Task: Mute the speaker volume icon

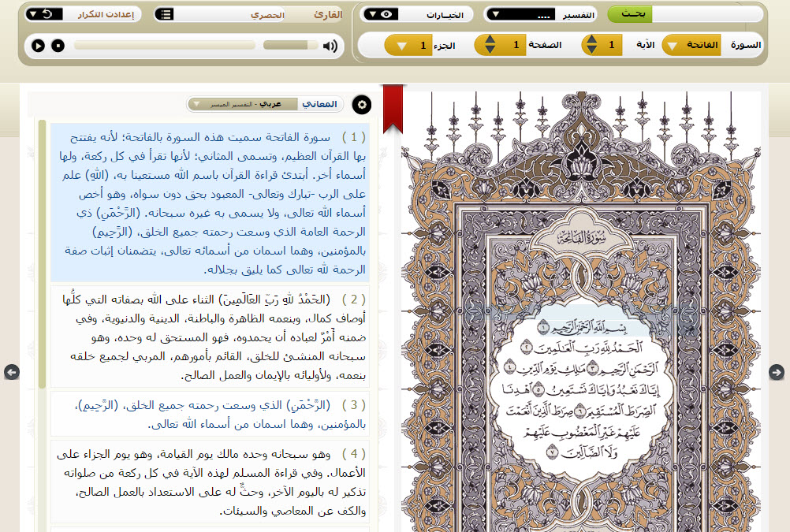Action: [x=330, y=46]
